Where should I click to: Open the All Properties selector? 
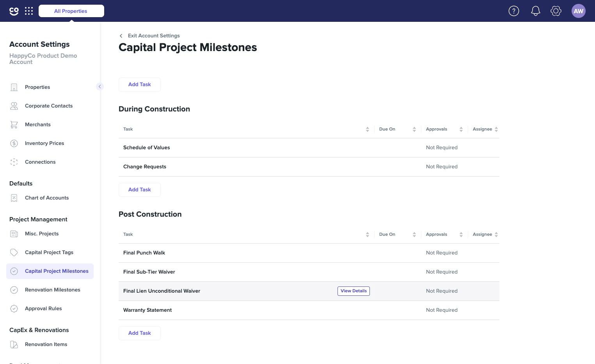tap(71, 11)
